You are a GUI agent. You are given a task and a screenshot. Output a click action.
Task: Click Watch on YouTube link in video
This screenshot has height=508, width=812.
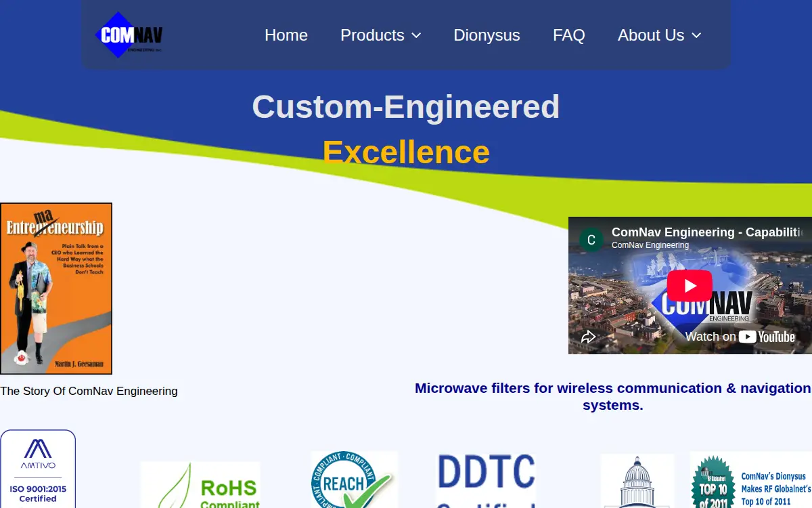coord(740,337)
